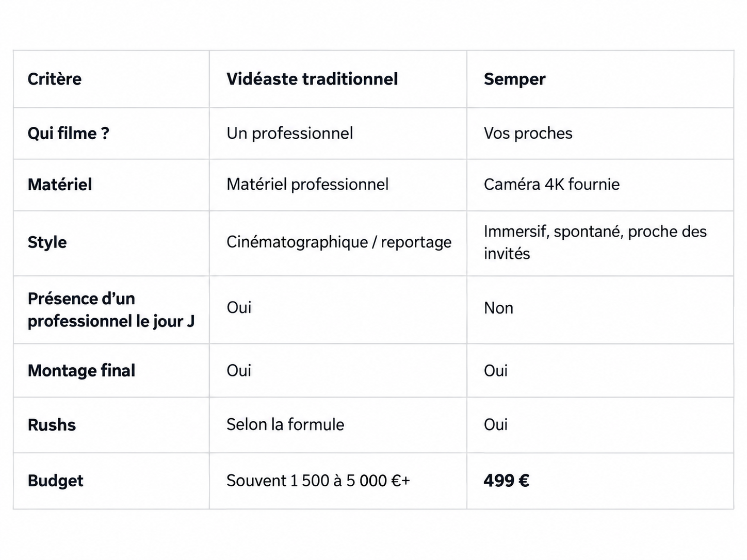
Task: Select the 'Style' row label
Action: point(47,242)
